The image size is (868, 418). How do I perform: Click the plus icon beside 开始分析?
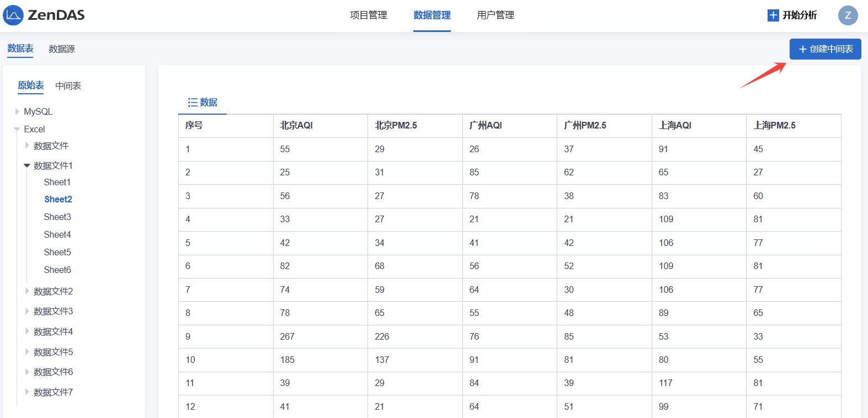tap(773, 15)
